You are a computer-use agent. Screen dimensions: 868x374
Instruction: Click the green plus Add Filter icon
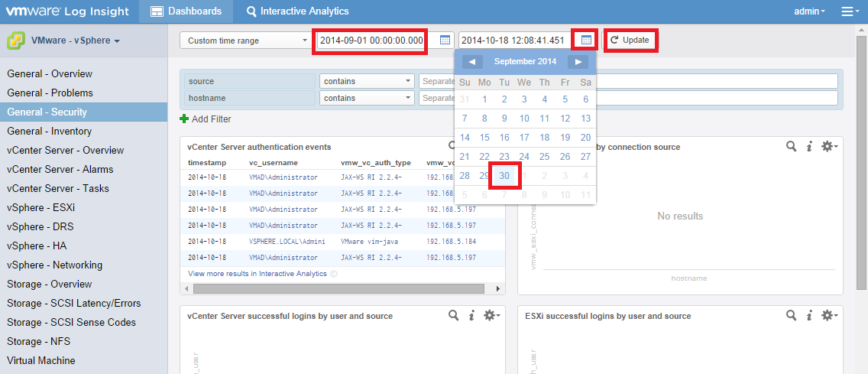coord(185,119)
